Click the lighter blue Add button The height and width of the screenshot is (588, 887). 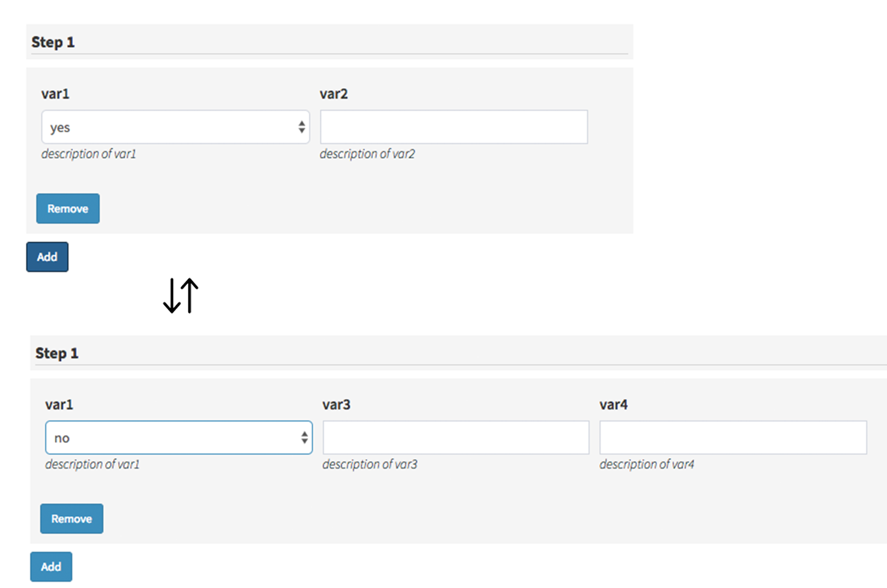[51, 567]
